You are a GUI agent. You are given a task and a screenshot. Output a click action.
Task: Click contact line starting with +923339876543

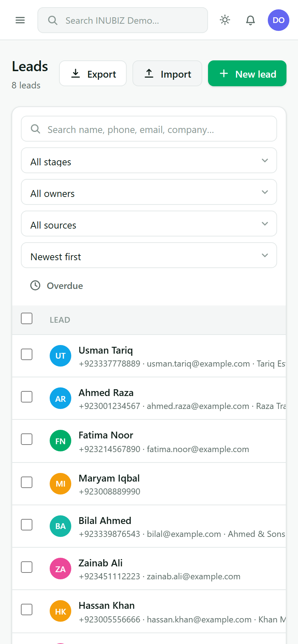[x=182, y=534]
